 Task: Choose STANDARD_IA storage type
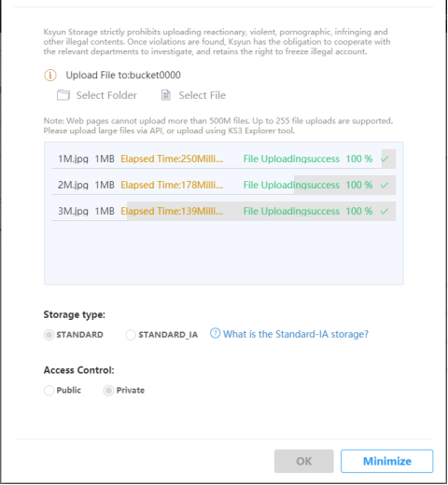coord(131,335)
